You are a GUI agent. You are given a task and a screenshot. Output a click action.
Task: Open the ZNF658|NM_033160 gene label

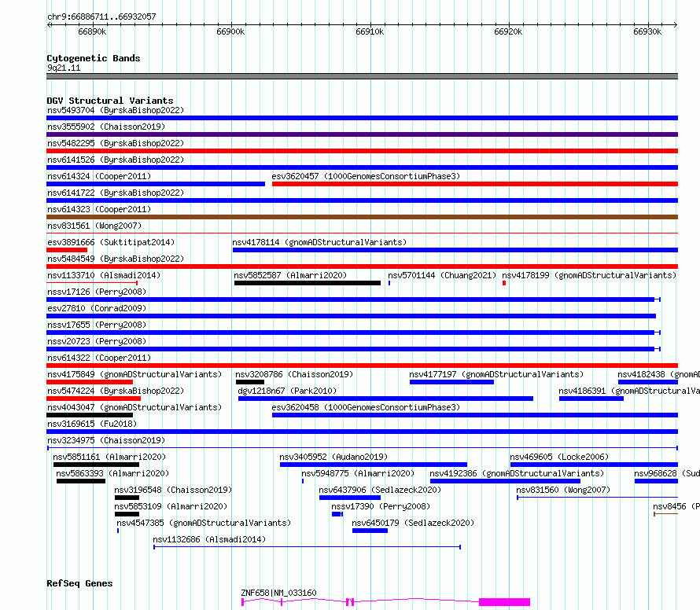[278, 593]
